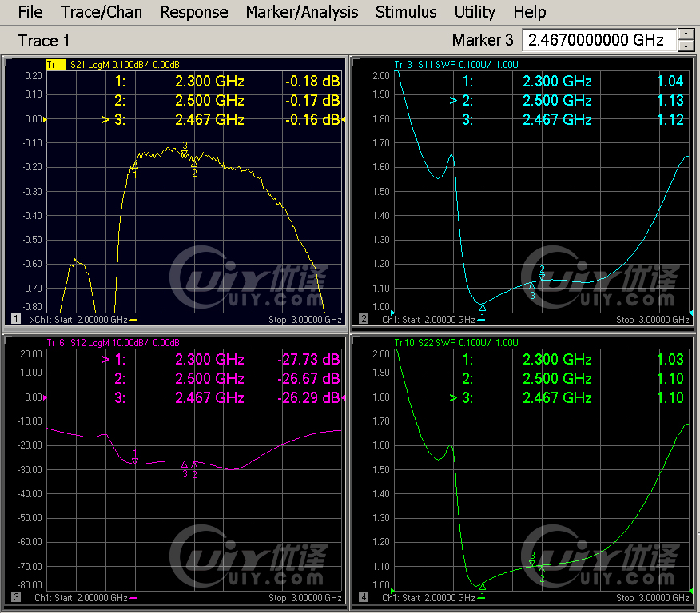The height and width of the screenshot is (614, 700).
Task: Select marker 3 triangle on S22 SWR trace
Action: tap(532, 564)
